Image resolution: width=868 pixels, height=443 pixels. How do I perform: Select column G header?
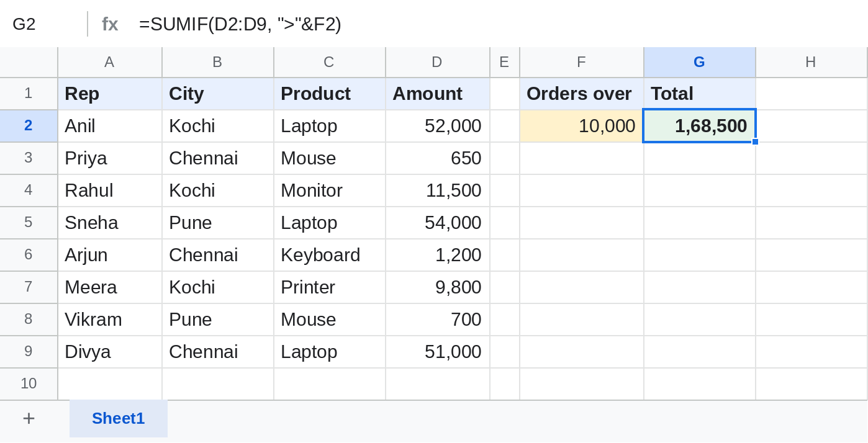click(700, 62)
